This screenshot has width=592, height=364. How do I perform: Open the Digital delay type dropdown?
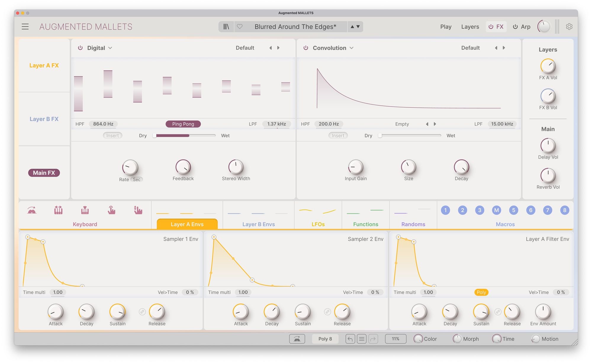click(99, 48)
